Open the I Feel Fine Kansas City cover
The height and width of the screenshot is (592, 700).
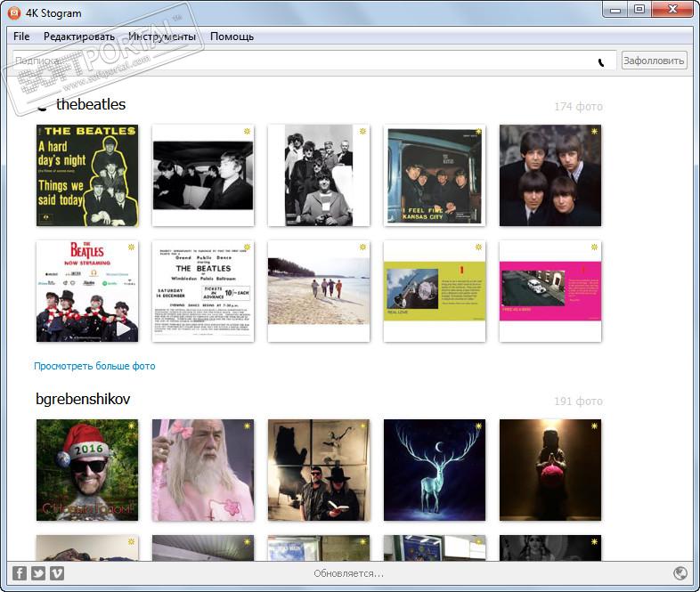click(x=435, y=175)
